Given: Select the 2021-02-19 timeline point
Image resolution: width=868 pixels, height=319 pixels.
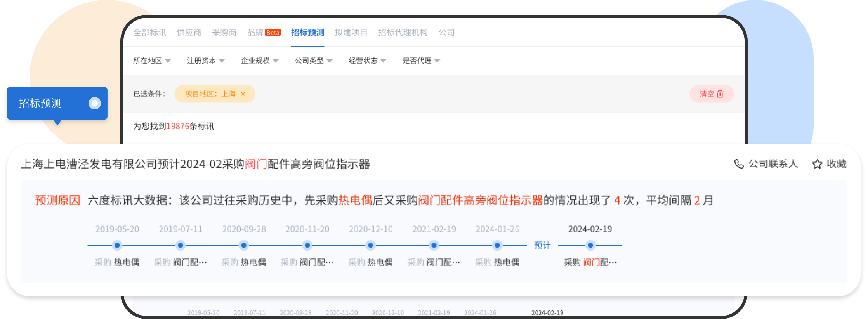Looking at the screenshot, I should click(x=434, y=245).
